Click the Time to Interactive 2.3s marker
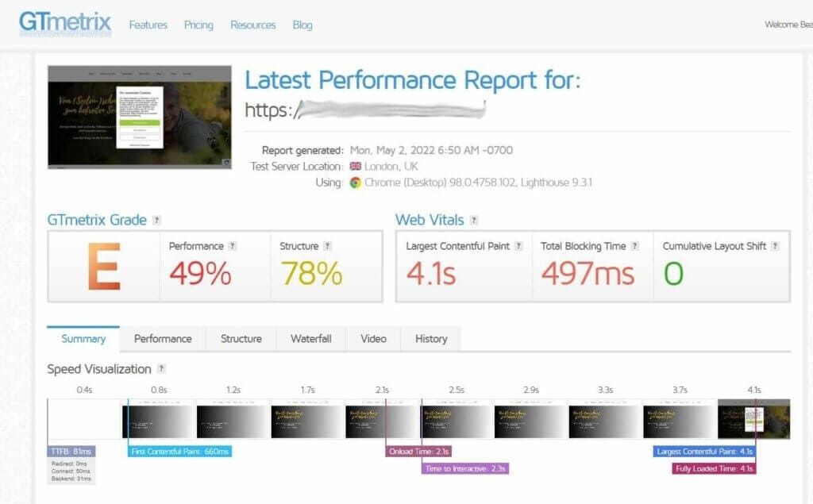The width and height of the screenshot is (813, 504). tap(465, 469)
